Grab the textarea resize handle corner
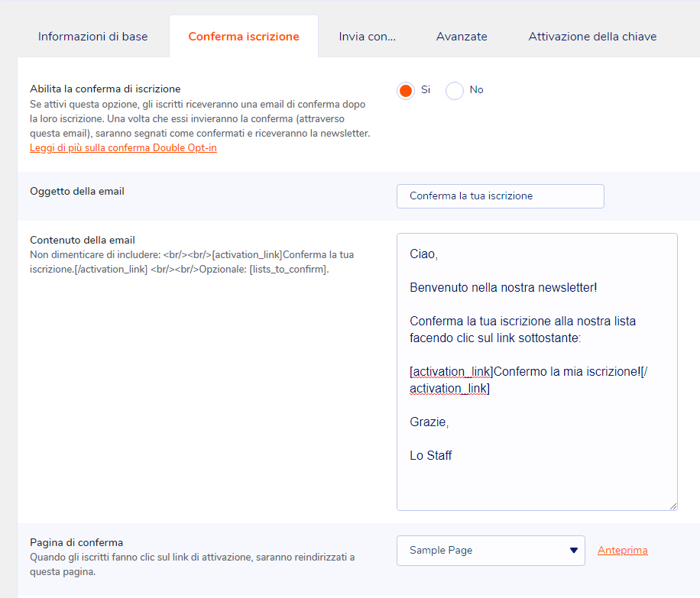The image size is (700, 598). point(673,506)
